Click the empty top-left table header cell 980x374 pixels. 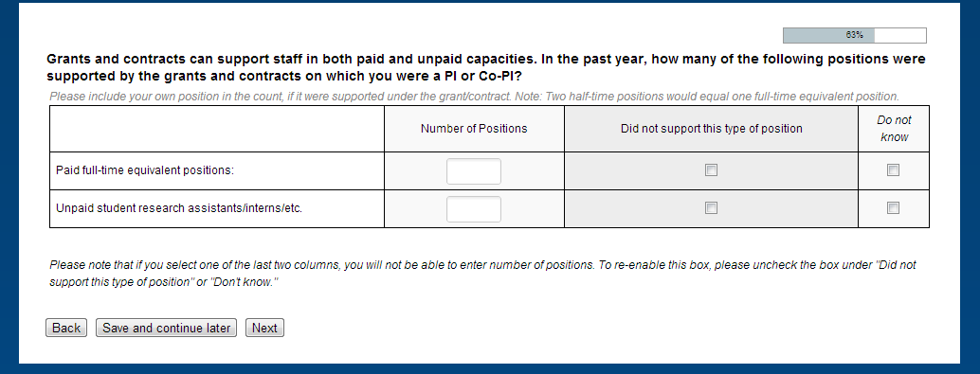[x=217, y=129]
